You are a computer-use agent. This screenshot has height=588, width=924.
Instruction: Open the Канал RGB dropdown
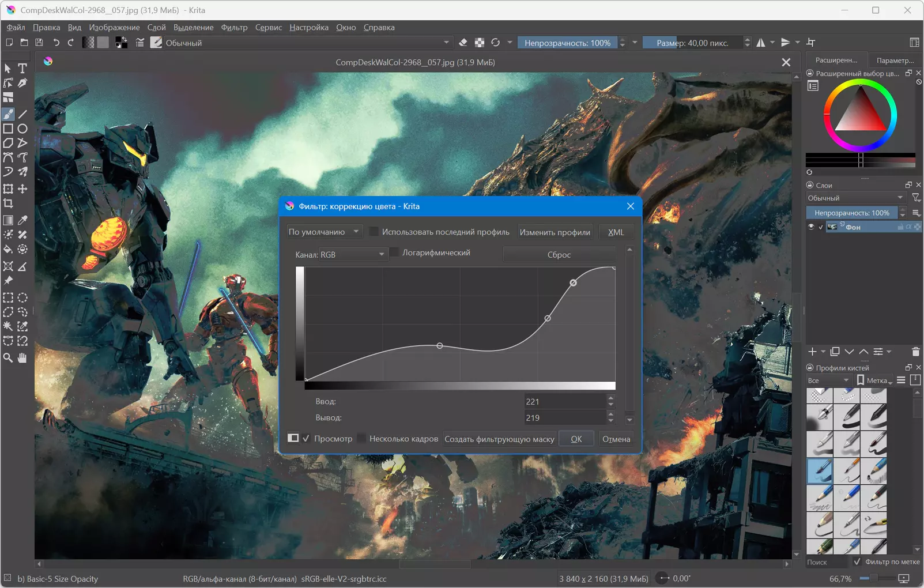353,254
